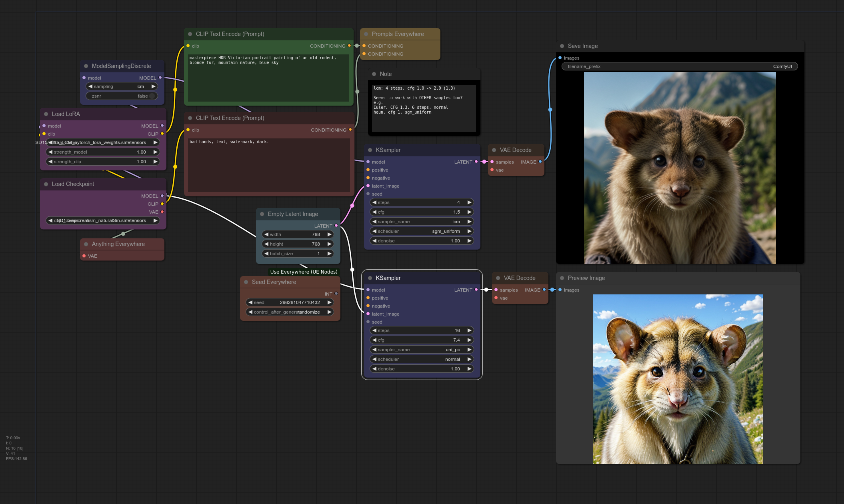Decrease the width value of 768
Viewport: 844px width, 504px height.
pyautogui.click(x=266, y=234)
